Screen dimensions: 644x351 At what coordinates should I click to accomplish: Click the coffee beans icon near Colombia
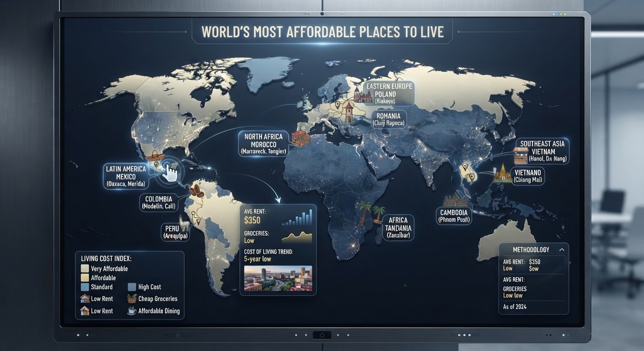[x=197, y=190]
